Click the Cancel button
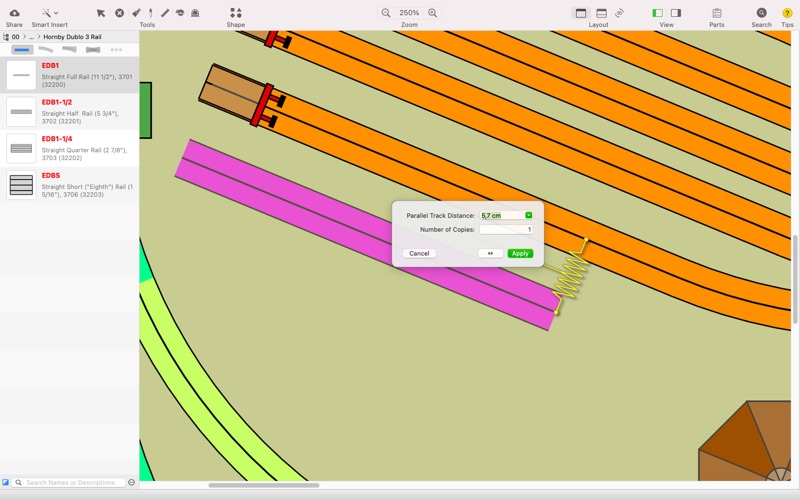800x500 pixels. click(419, 253)
